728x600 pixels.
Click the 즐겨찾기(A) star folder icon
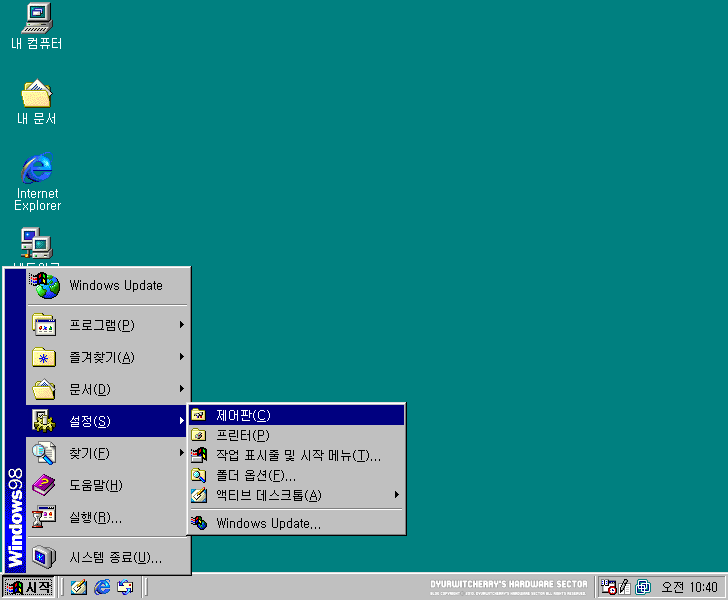click(44, 357)
